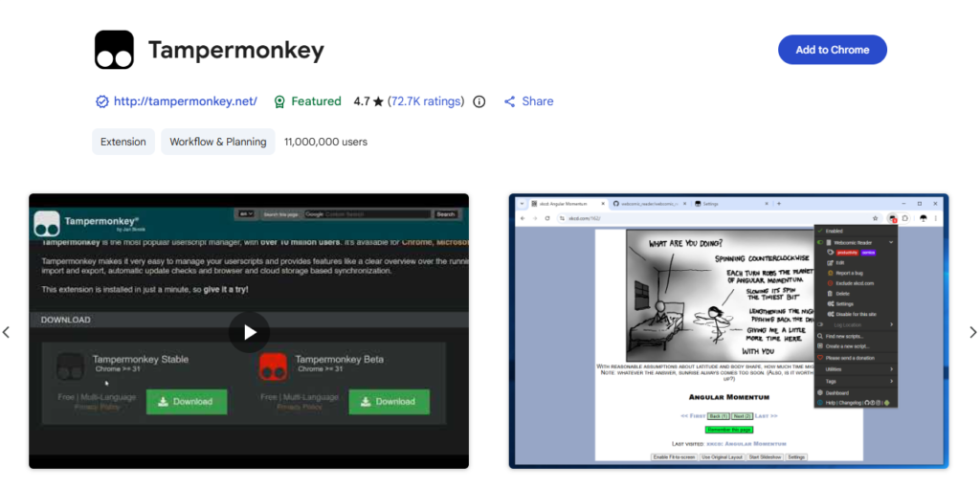Click Download under Tampermonkey Beta in video
This screenshot has height=488, width=980.
pyautogui.click(x=389, y=402)
